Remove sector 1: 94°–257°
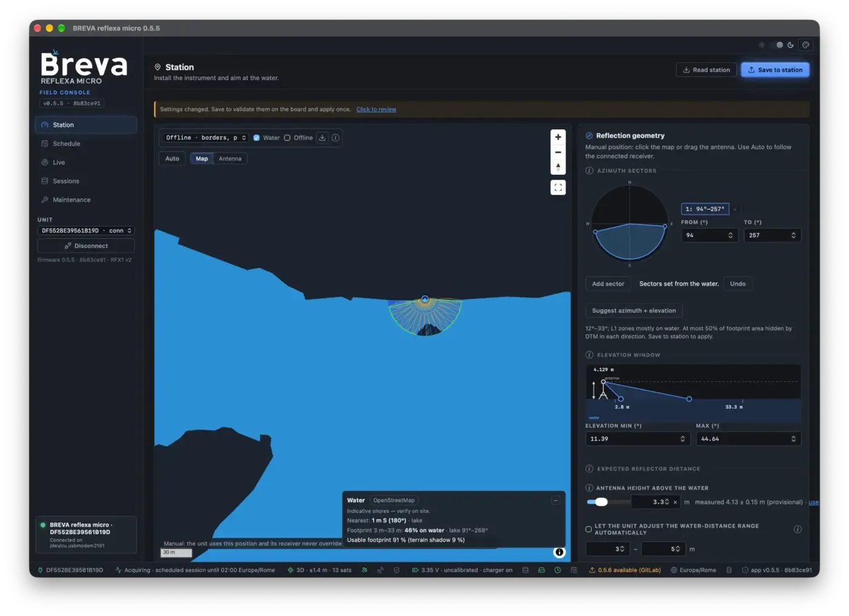 tap(735, 210)
